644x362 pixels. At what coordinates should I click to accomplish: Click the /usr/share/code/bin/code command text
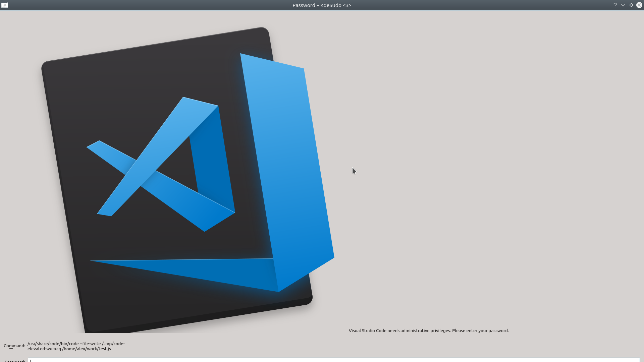coord(53,344)
